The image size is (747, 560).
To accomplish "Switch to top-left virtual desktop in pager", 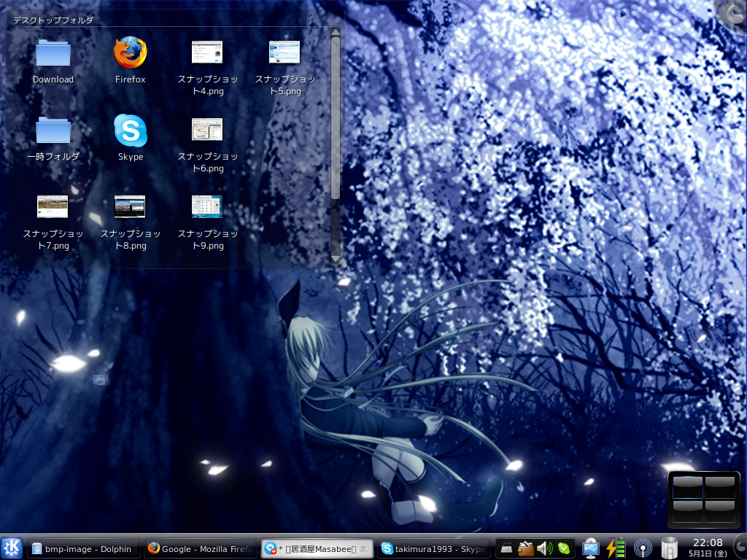I will [687, 486].
